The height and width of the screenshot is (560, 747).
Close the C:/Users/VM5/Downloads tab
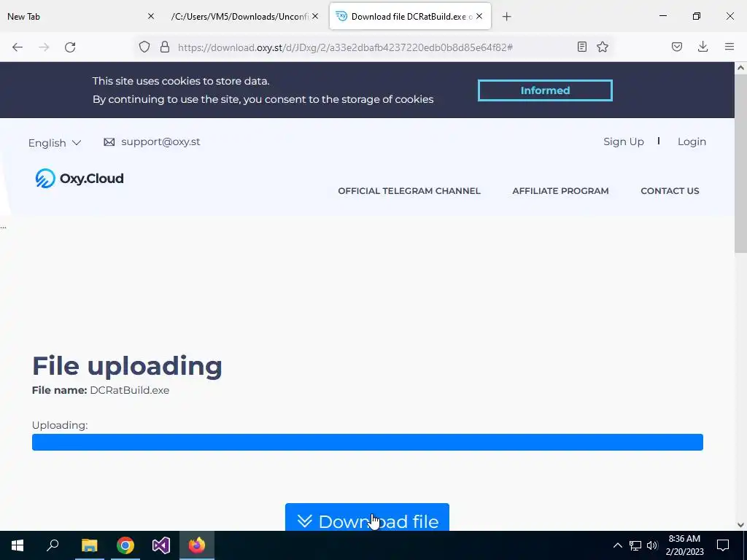pos(315,16)
